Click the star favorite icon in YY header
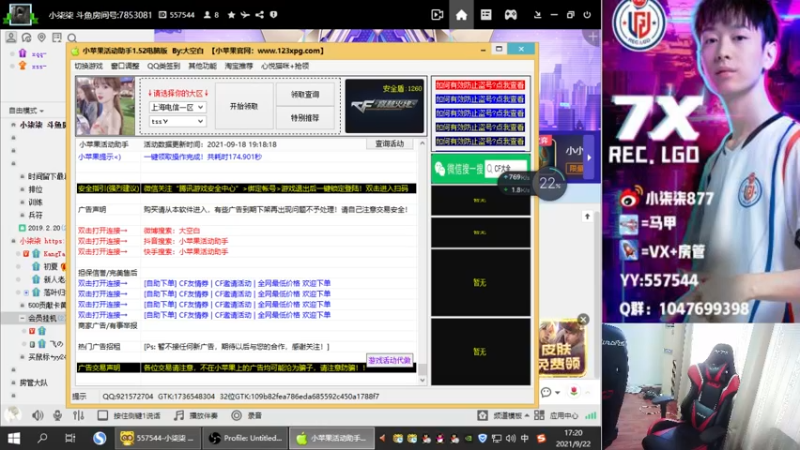The image size is (800, 450). pos(231,15)
